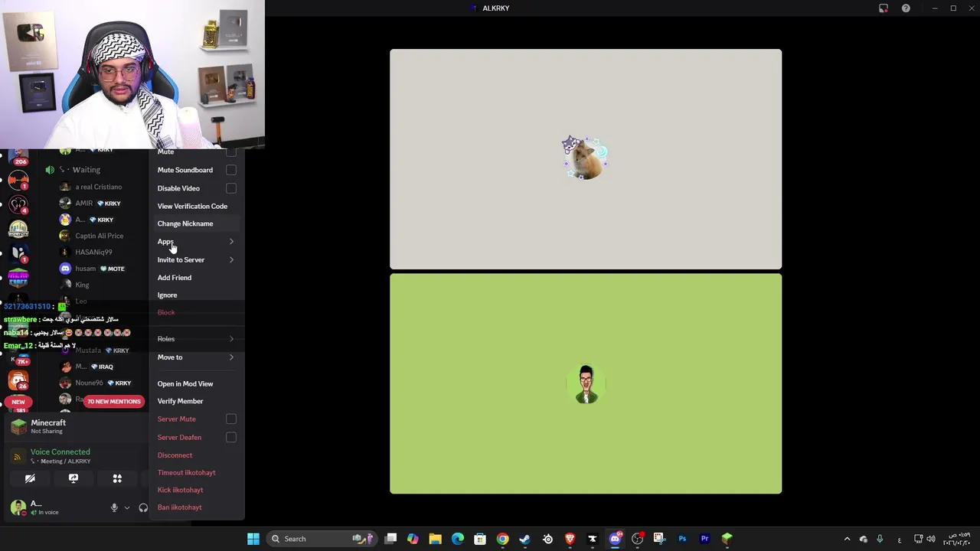Image resolution: width=980 pixels, height=551 pixels.
Task: Choose Disconnect in the context menu
Action: pyautogui.click(x=196, y=455)
